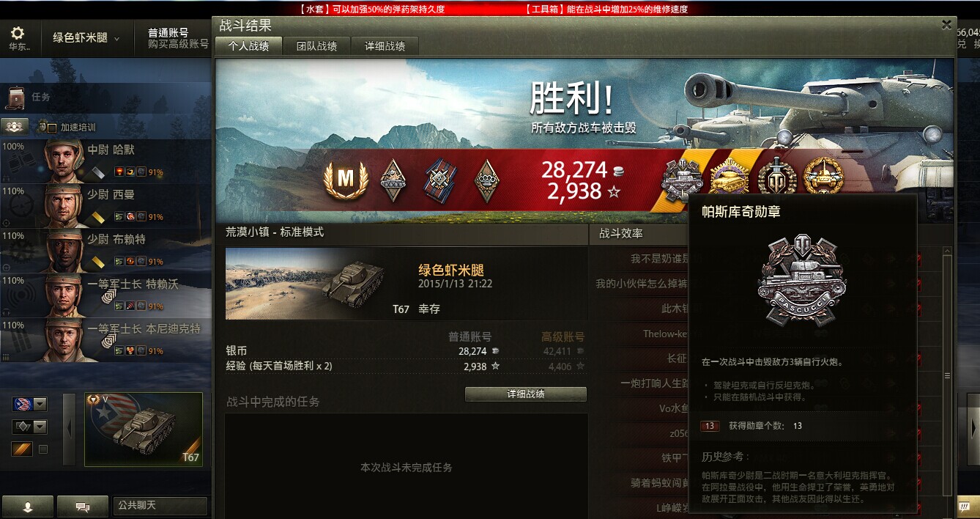
Task: Select the T67 tank thumbnail in carousel
Action: pyautogui.click(x=144, y=430)
